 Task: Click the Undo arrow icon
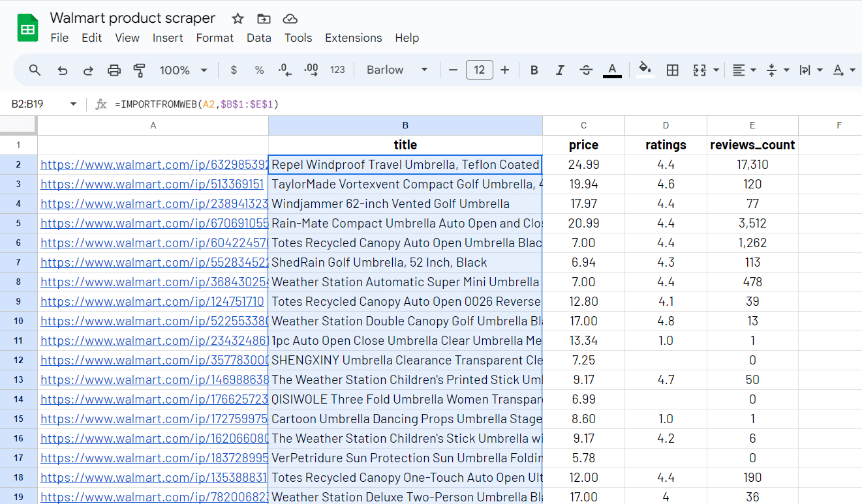[63, 70]
